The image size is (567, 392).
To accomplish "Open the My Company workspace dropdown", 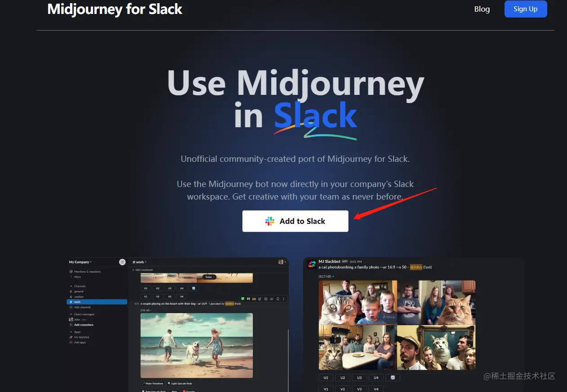I will click(80, 262).
